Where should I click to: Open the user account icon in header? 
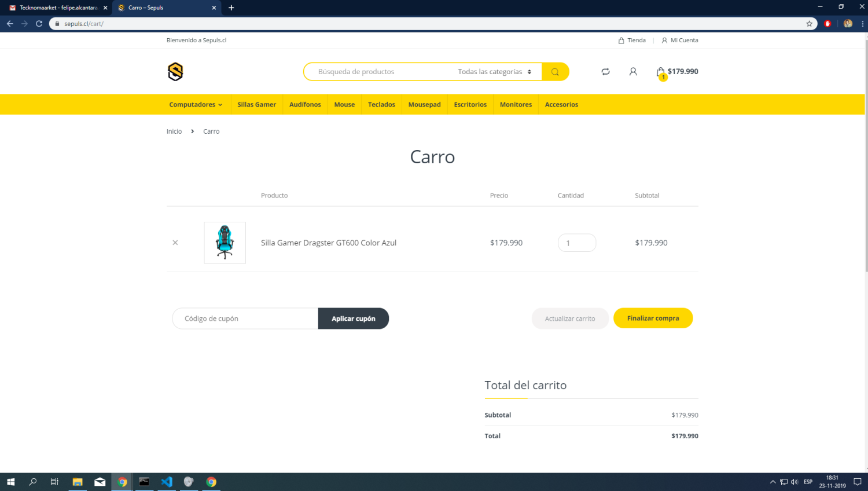633,72
